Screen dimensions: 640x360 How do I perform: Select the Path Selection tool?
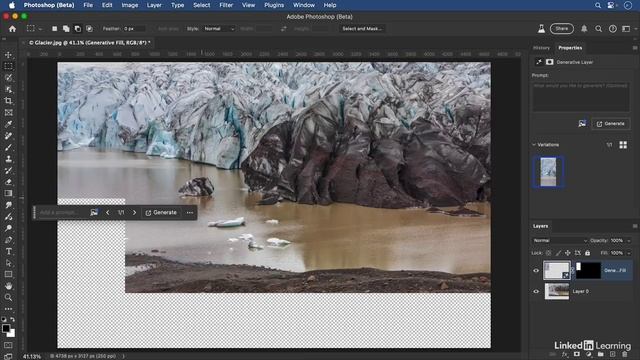pos(8,263)
